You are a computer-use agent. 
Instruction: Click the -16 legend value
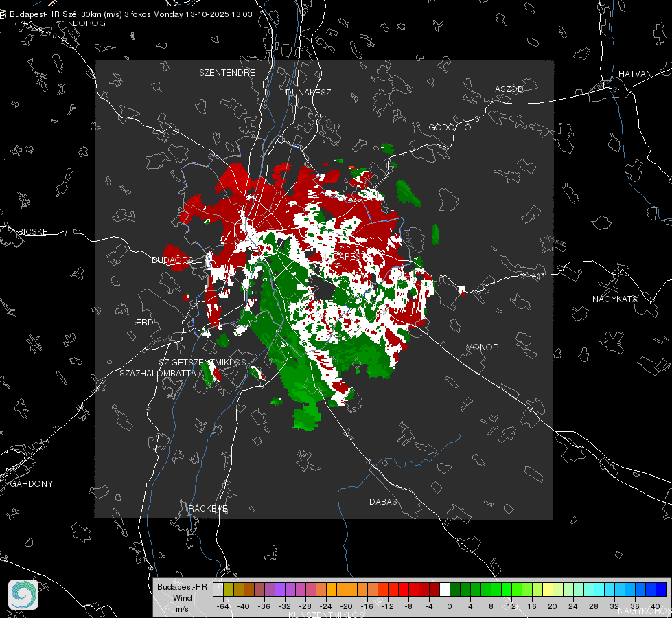367,606
